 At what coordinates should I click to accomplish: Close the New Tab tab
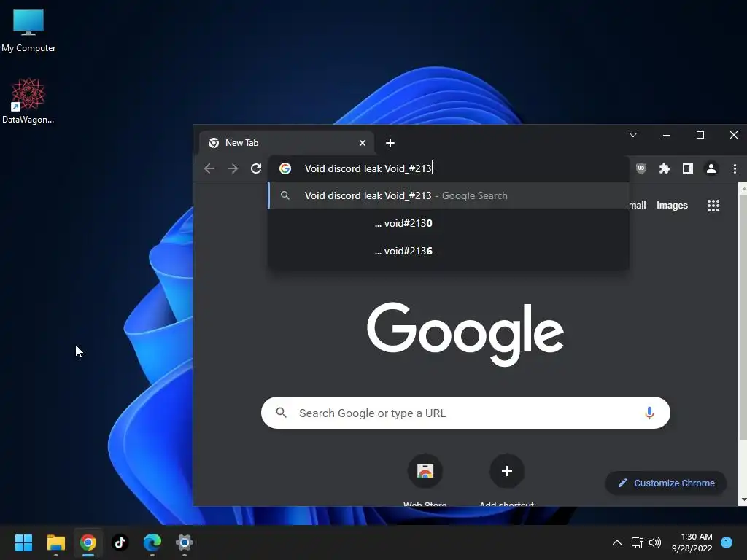(x=363, y=143)
